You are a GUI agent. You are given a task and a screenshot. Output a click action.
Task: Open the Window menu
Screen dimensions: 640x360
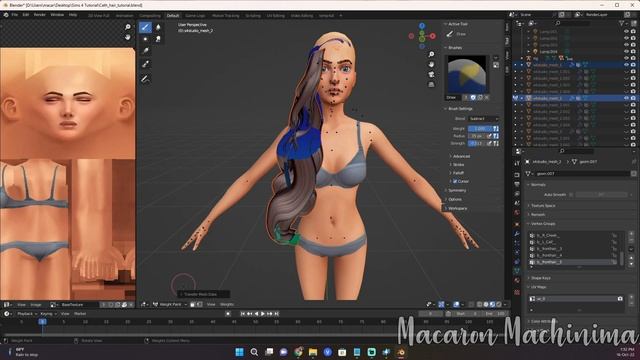tap(57, 15)
